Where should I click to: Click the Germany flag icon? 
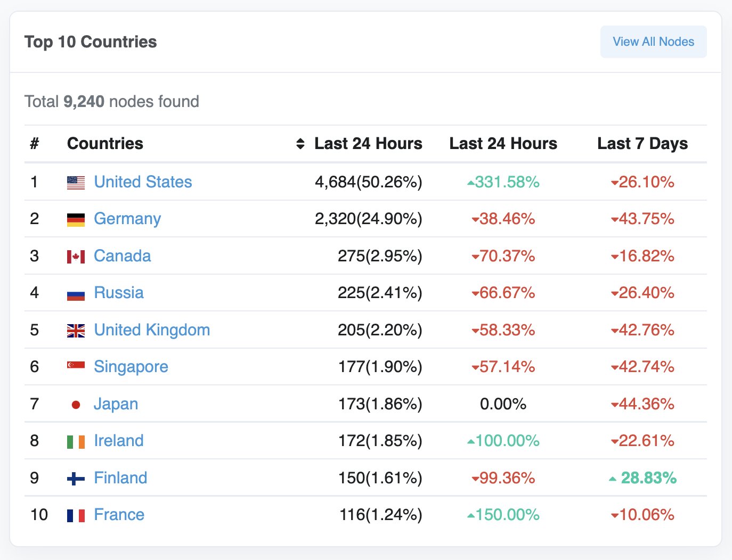pos(76,219)
